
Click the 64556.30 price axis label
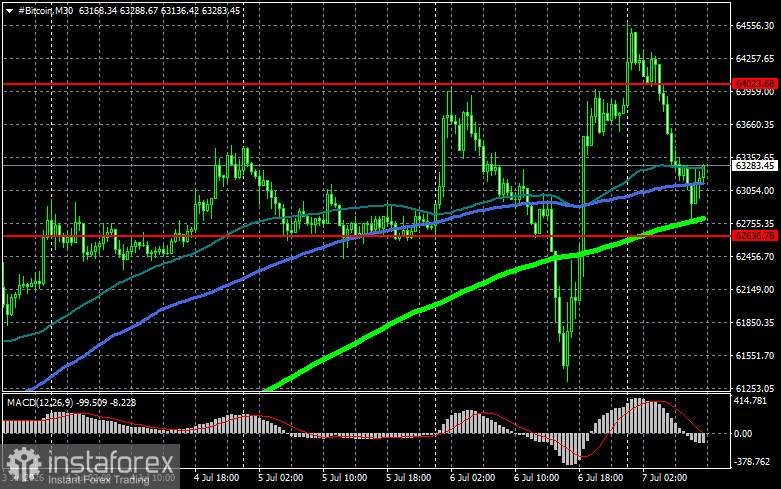click(755, 25)
